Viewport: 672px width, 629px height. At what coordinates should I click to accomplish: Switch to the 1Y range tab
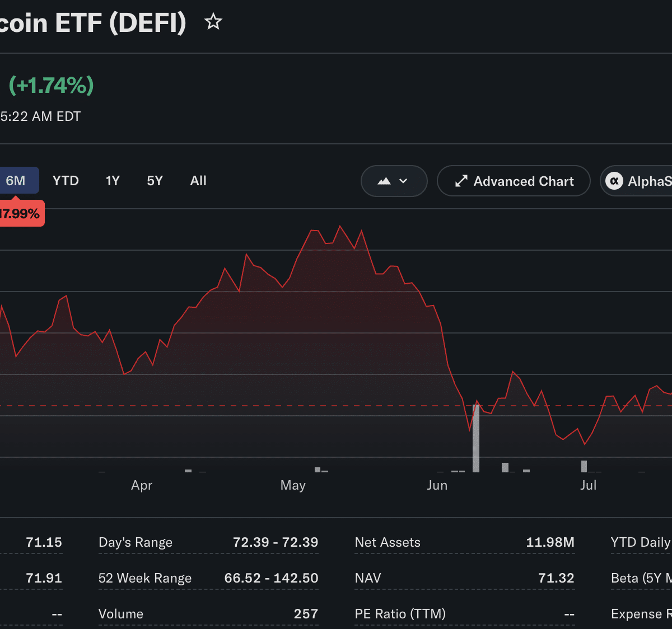coord(113,181)
